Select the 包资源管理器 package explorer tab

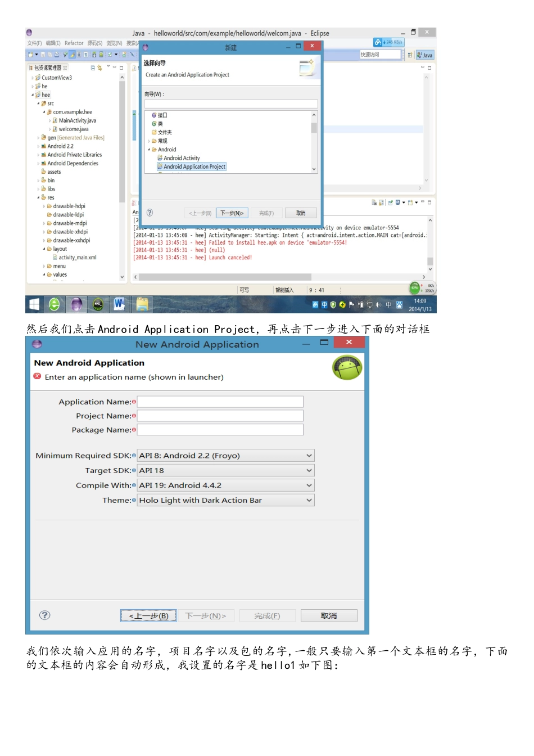coord(48,67)
